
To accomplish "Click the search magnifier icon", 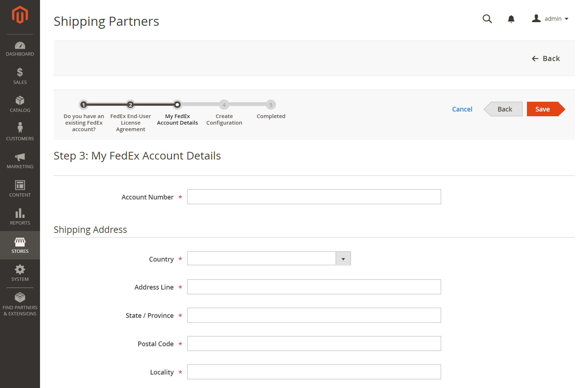I will (487, 19).
